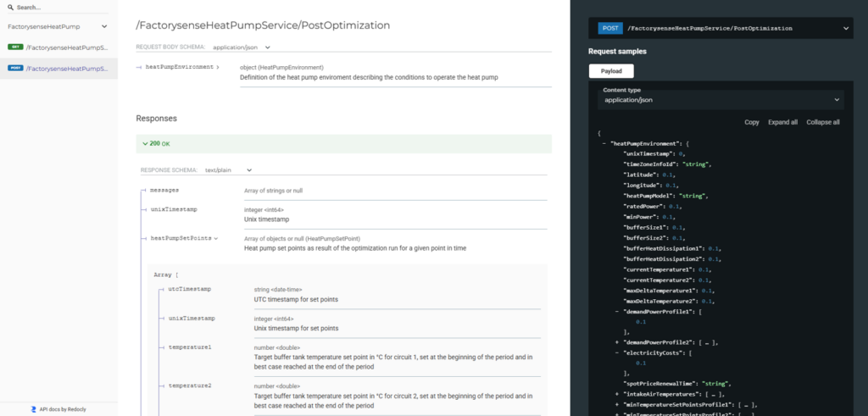868x416 pixels.
Task: Collapse the heatPumpEnvironment JSON node
Action: 603,143
